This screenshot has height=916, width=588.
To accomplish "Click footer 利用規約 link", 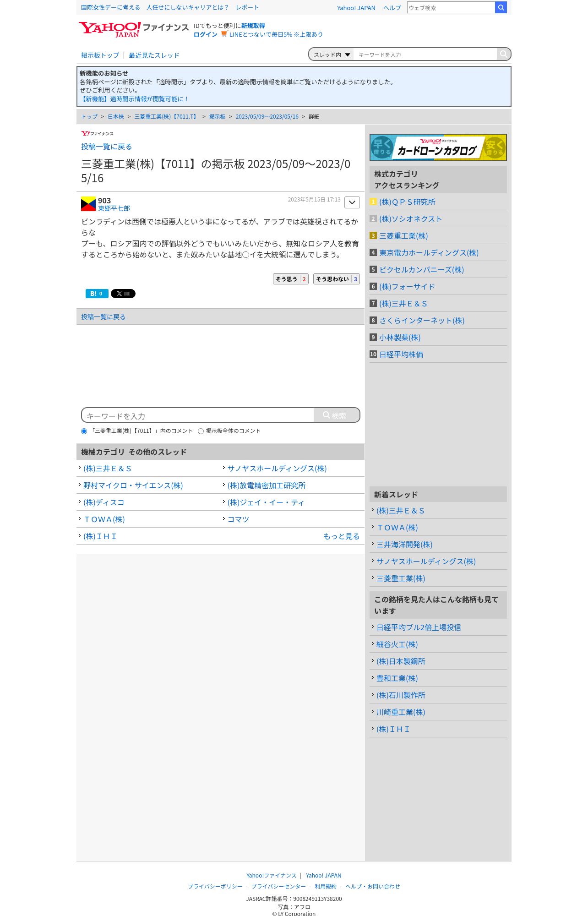I will pos(326,887).
